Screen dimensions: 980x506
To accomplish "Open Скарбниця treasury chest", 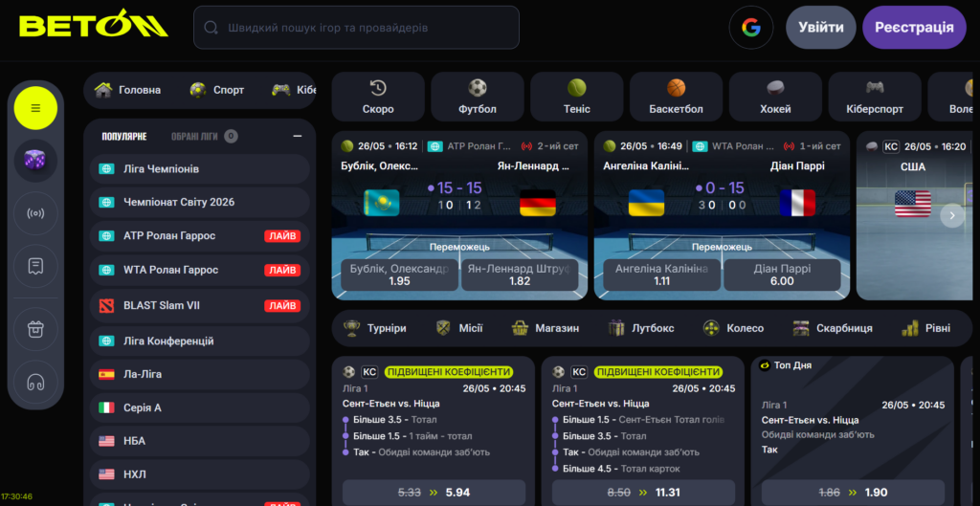I will point(833,328).
